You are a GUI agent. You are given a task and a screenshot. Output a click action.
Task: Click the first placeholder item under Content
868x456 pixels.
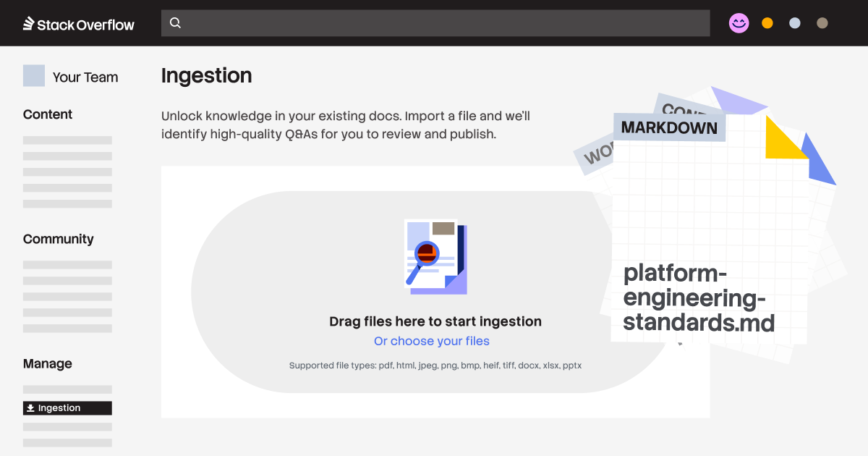coord(67,140)
